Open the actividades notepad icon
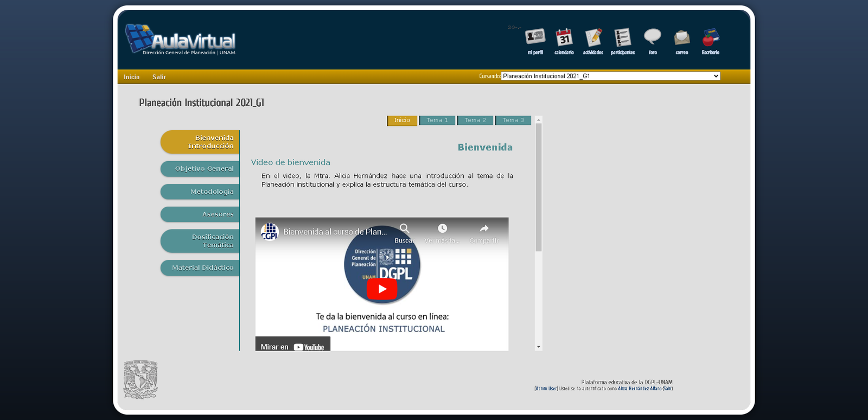The height and width of the screenshot is (420, 868). (x=593, y=38)
